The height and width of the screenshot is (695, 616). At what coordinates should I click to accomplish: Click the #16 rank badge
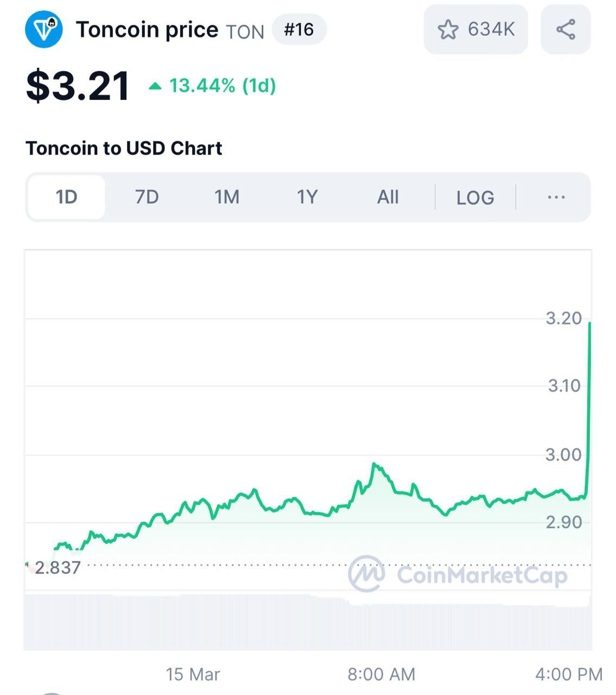click(299, 29)
